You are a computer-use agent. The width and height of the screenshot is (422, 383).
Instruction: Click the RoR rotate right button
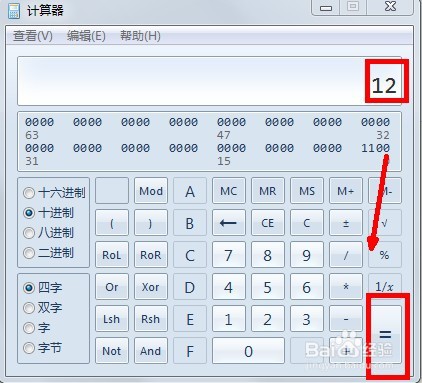click(x=151, y=255)
